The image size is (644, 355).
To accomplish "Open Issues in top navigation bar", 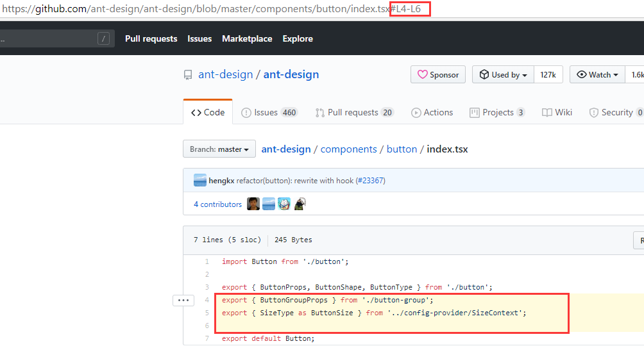I will (x=199, y=38).
